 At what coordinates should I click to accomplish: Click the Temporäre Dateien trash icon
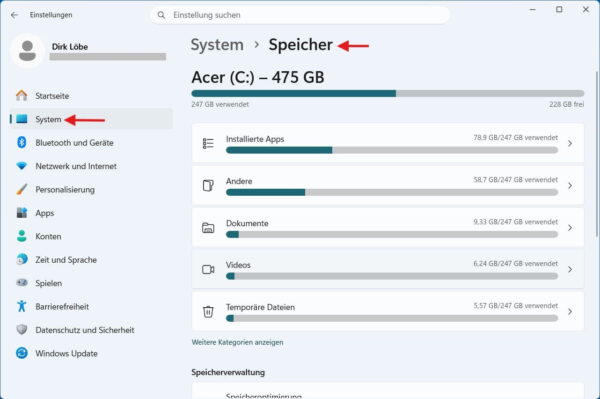208,311
